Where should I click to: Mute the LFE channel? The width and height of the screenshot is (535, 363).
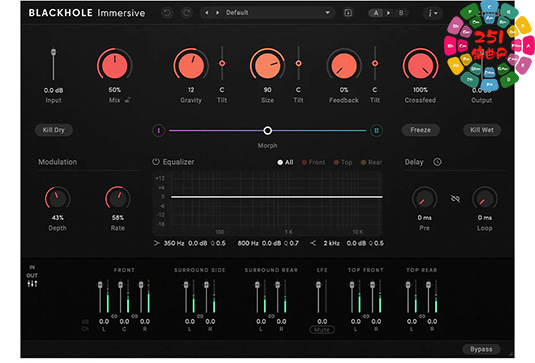(322, 330)
